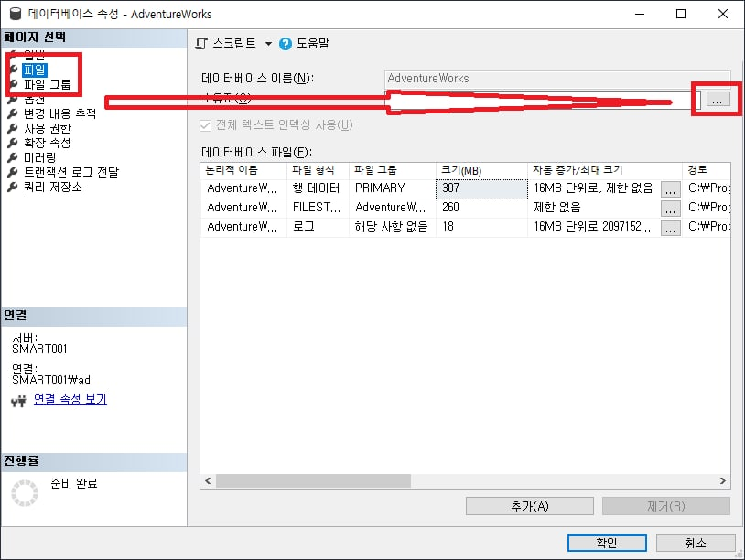Image resolution: width=745 pixels, height=560 pixels.
Task: Click 해당 사항 없음 cell
Action: [x=393, y=227]
